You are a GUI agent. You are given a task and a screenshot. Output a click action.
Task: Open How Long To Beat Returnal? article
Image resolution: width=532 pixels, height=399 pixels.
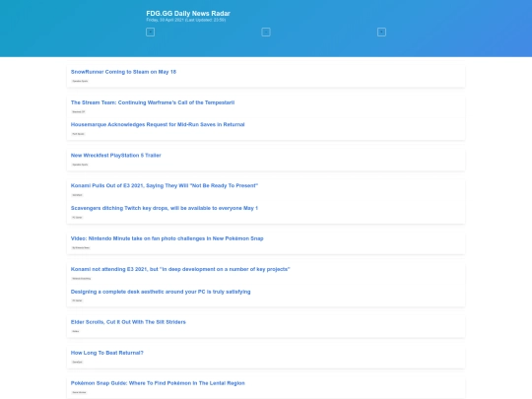(106, 353)
